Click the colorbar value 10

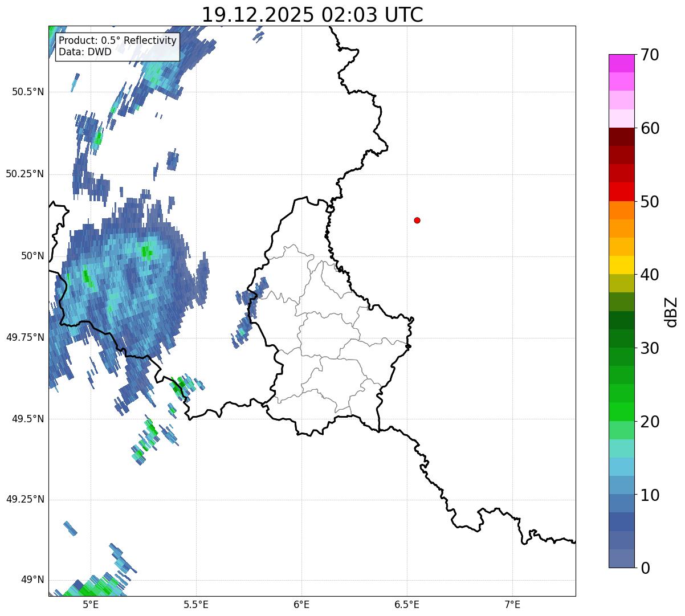(x=650, y=495)
